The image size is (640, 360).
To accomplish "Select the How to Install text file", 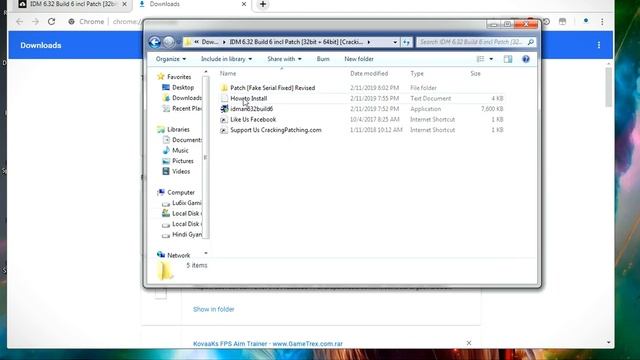I will pos(249,98).
